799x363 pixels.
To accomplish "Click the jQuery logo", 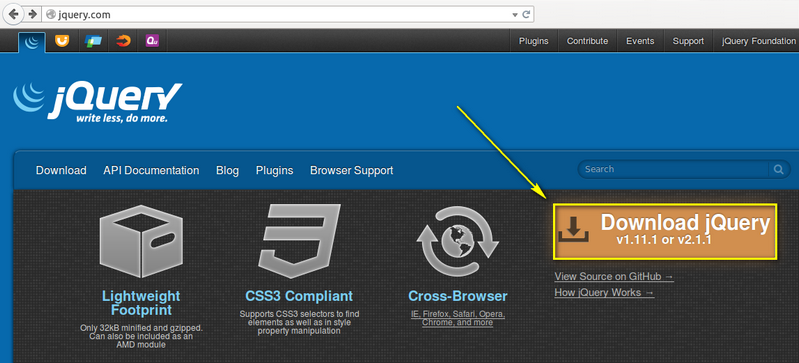I will 97,102.
